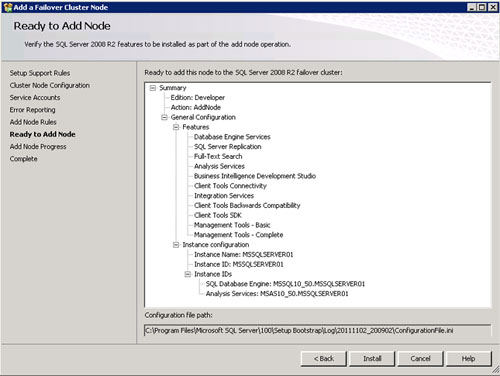Go to the Cluster Node Configuration step
This screenshot has width=500, height=376.
(50, 86)
